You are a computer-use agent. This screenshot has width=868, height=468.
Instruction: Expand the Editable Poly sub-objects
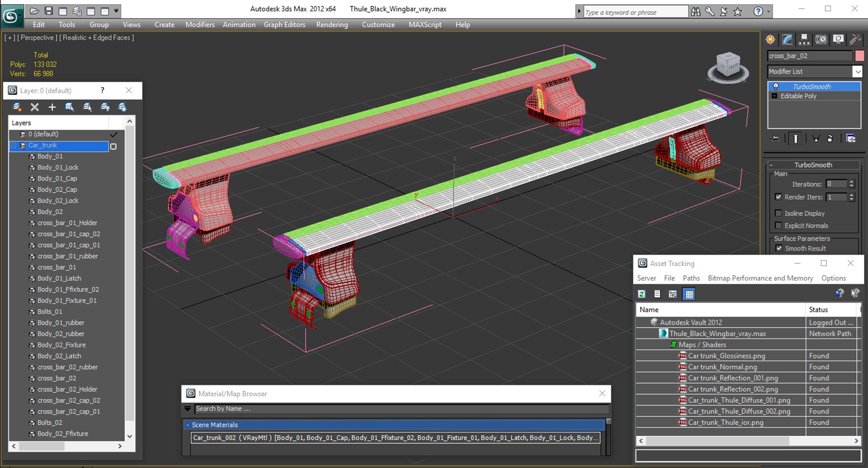point(774,96)
